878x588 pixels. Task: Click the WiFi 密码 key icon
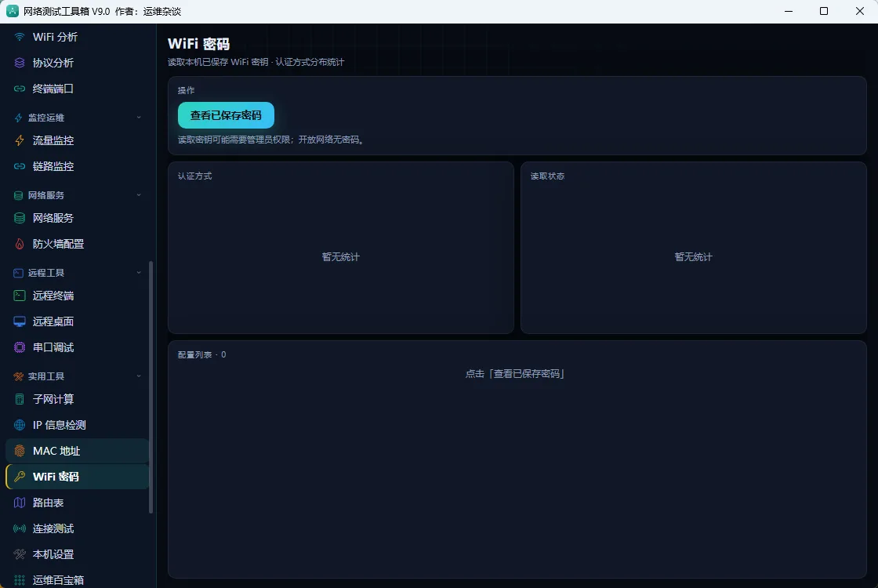[20, 477]
